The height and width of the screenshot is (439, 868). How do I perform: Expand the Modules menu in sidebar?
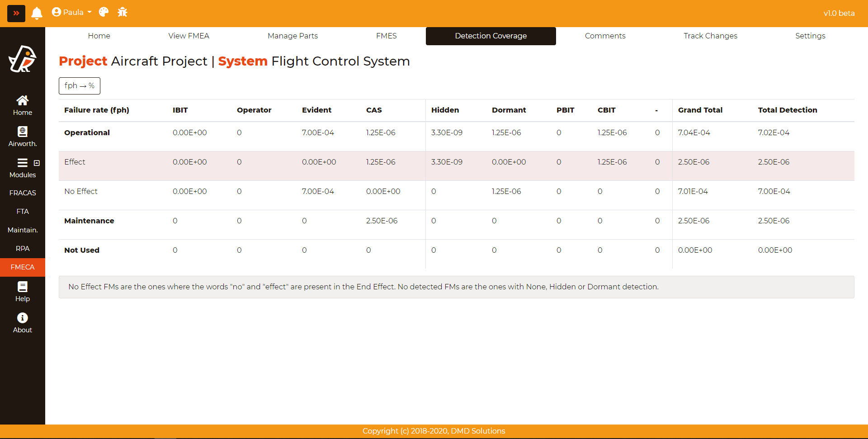[22, 168]
